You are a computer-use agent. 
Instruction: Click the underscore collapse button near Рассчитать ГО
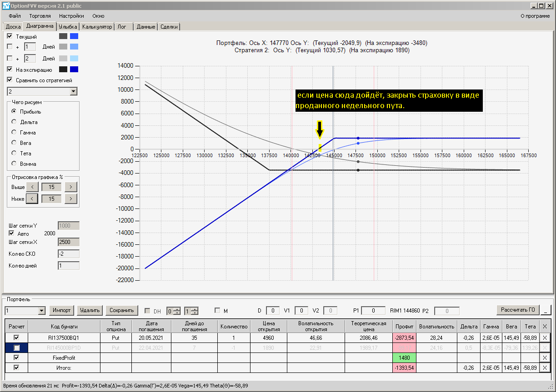546,310
